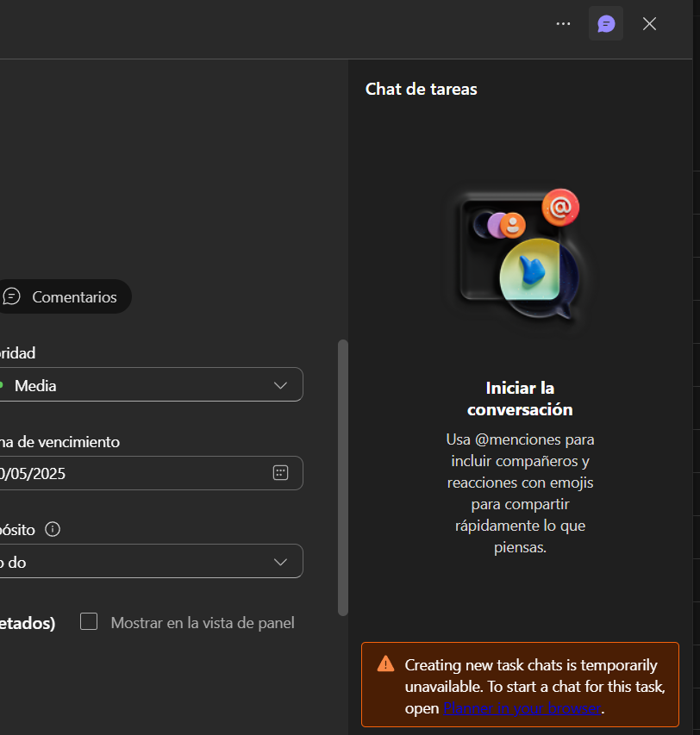
Task: Expand the Media priority dropdown
Action: click(x=151, y=385)
